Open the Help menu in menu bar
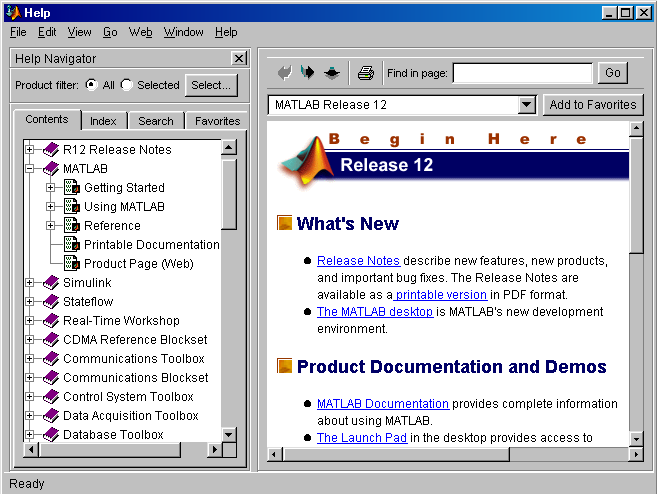The image size is (657, 494). point(226,32)
